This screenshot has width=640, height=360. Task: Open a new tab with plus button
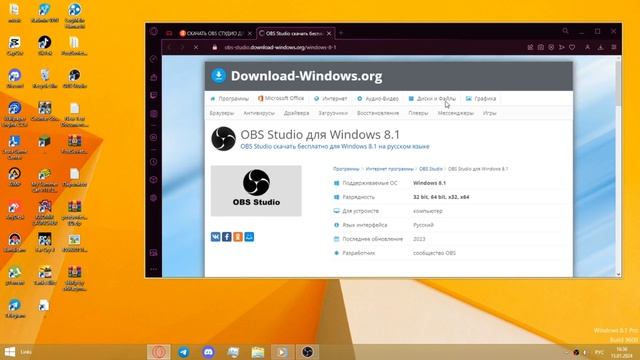tap(341, 33)
